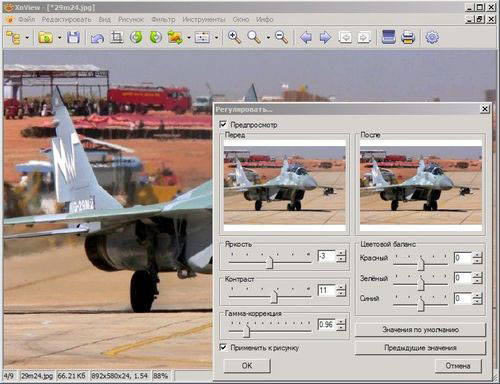Viewport: 500px width, 384px height.
Task: Zoom out with the minus magnifier
Action: coord(282,37)
